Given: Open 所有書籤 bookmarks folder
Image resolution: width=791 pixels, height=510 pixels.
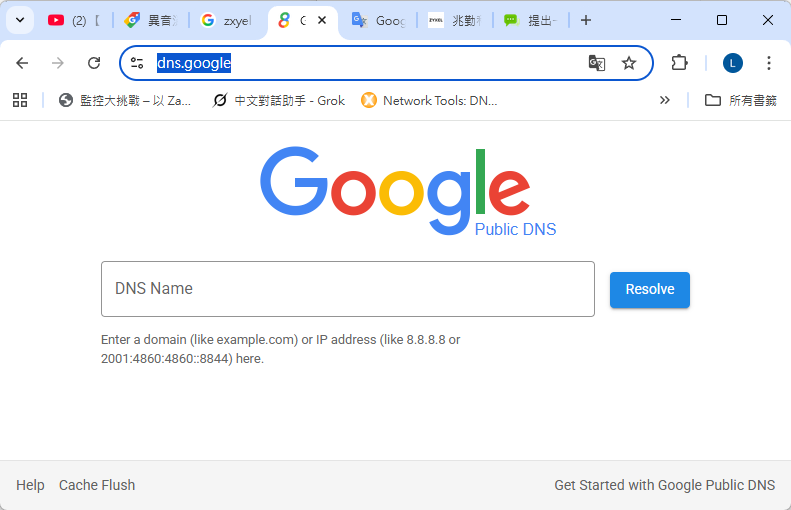Looking at the screenshot, I should coord(740,100).
